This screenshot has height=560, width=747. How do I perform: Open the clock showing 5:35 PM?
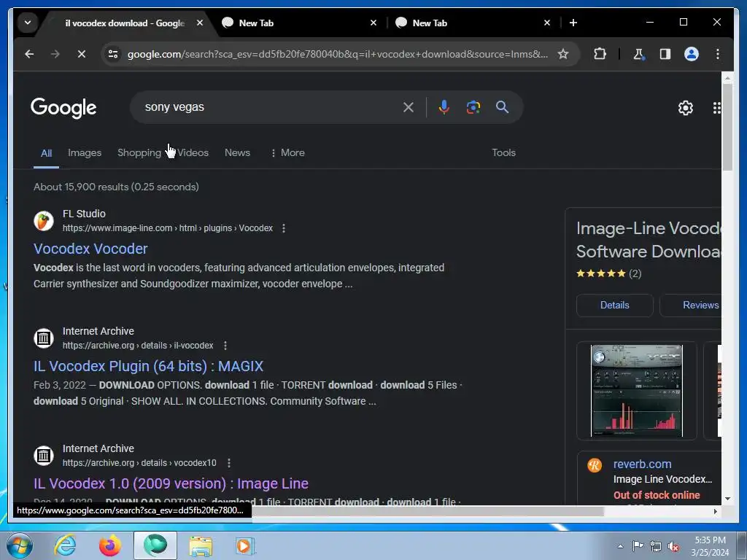[710, 546]
